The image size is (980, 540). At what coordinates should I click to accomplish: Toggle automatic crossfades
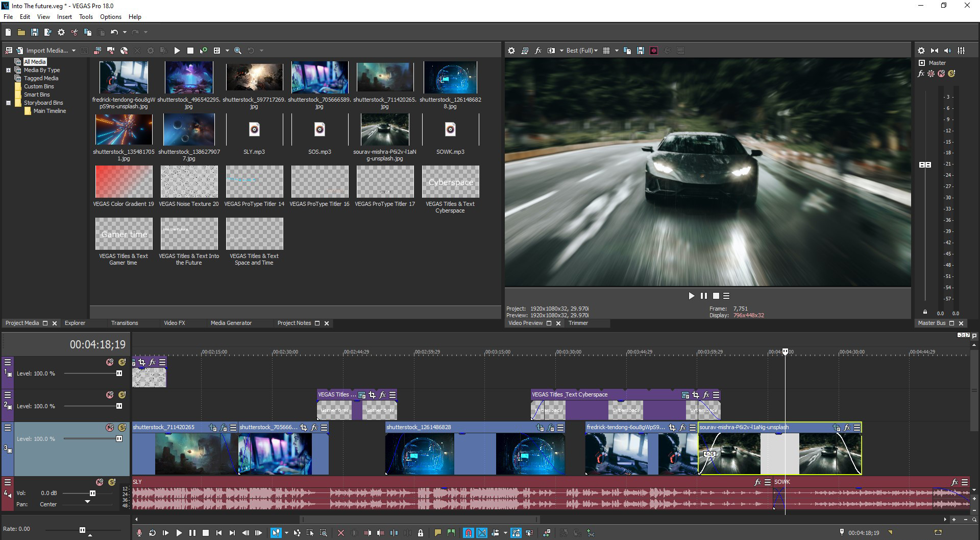(482, 532)
